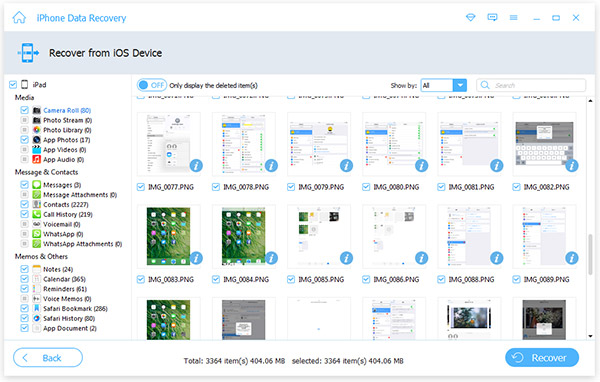Screen dimensions: 600x382
Task: Open the Show by dropdown arrow
Action: (460, 85)
